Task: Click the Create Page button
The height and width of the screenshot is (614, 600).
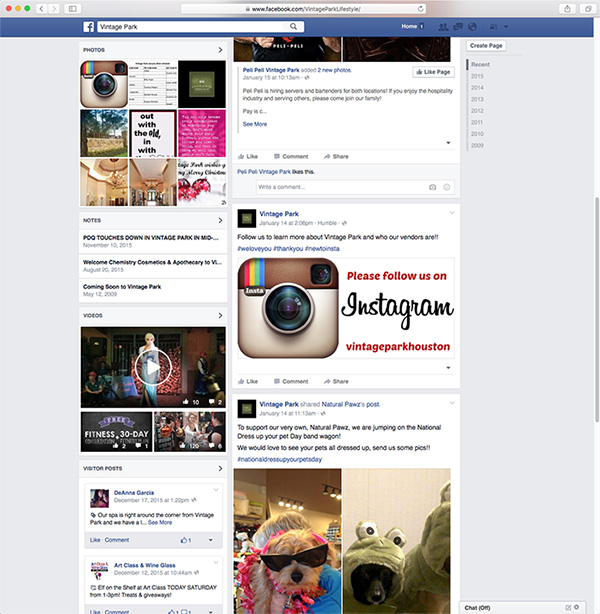Action: tap(486, 46)
